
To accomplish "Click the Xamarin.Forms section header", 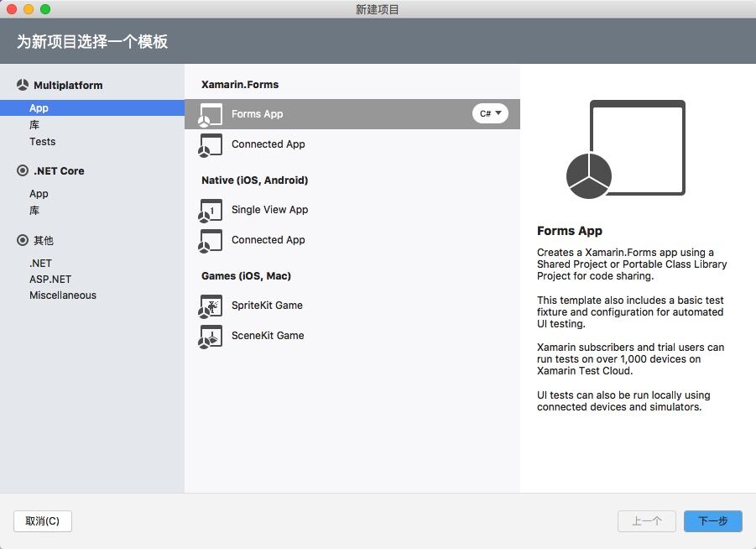I will 240,85.
